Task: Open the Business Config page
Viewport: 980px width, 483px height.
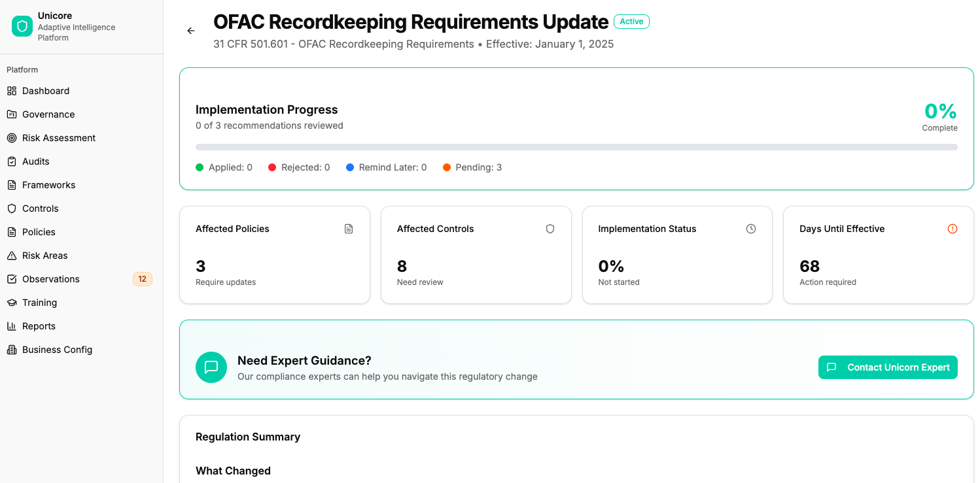Action: [57, 350]
